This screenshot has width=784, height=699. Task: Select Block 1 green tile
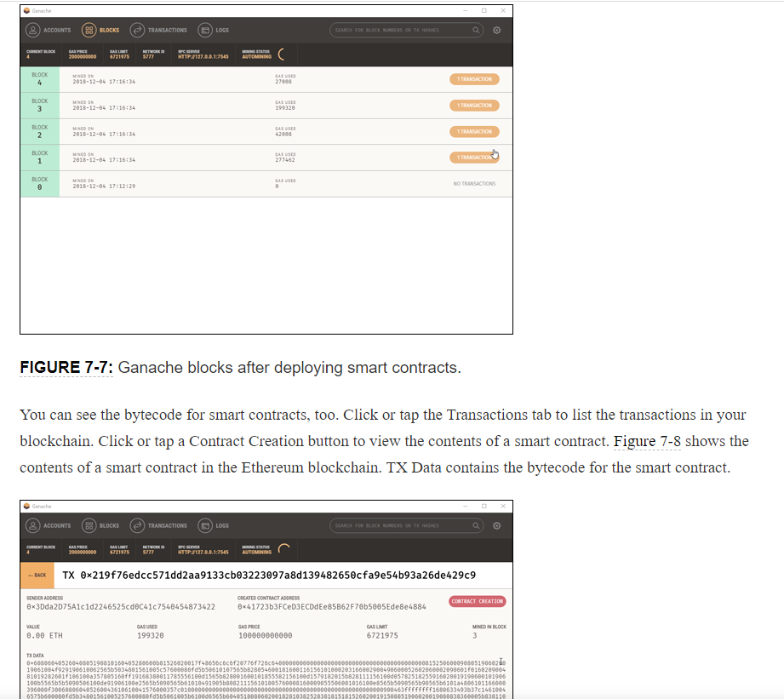[x=40, y=158]
